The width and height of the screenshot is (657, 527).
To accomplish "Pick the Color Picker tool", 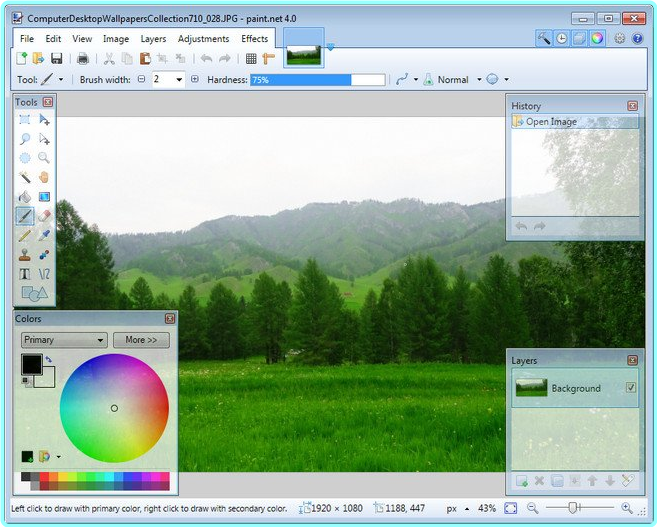I will pos(44,235).
